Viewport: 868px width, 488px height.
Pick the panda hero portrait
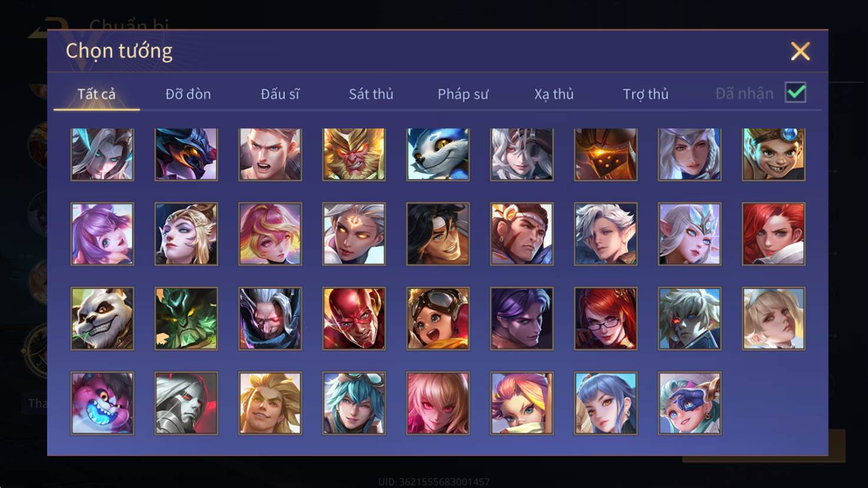point(102,318)
